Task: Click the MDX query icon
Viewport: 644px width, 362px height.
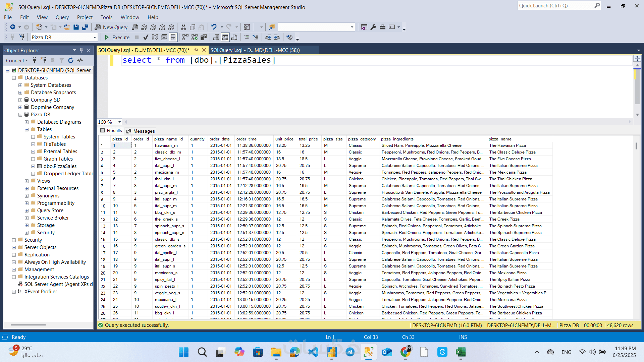Action: coord(144,27)
